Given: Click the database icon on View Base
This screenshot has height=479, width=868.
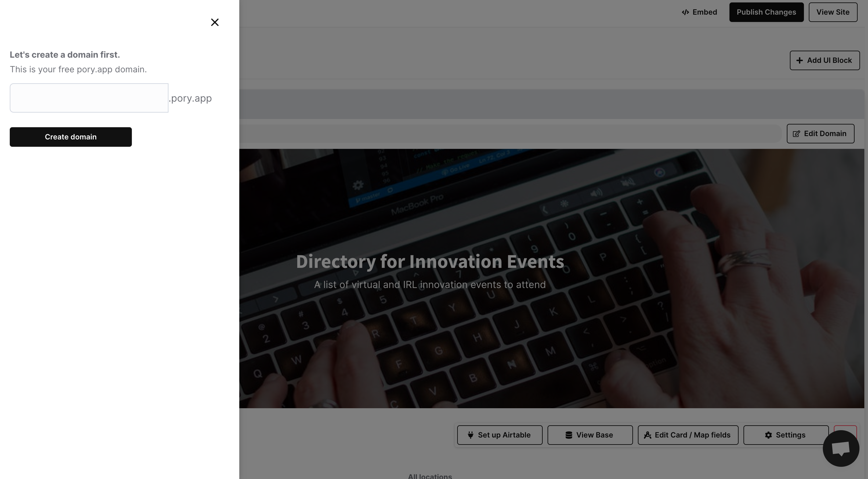Looking at the screenshot, I should click(x=569, y=435).
